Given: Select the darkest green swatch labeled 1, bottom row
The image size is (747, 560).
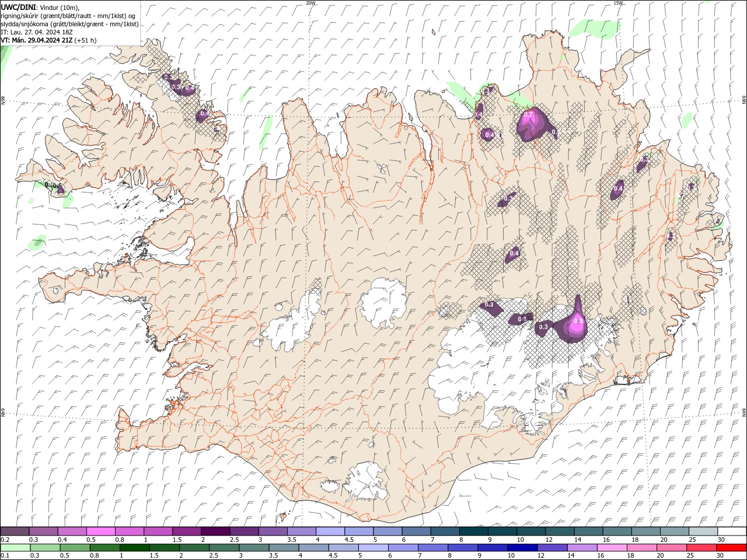Looking at the screenshot, I should point(134,548).
